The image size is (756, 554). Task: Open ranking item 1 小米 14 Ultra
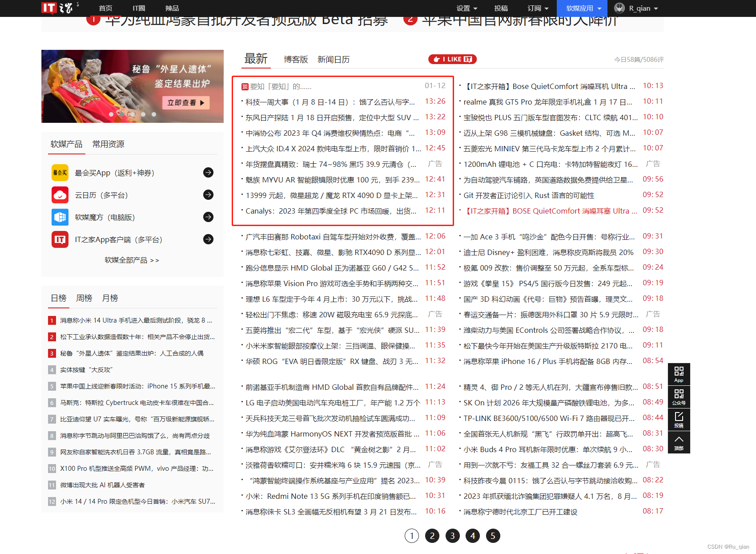coord(136,320)
